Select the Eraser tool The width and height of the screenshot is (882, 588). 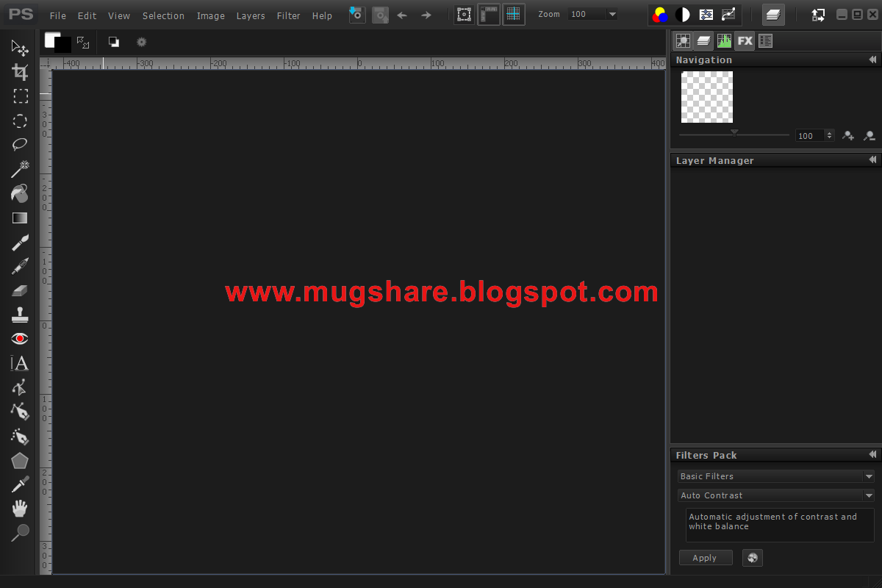pyautogui.click(x=20, y=290)
